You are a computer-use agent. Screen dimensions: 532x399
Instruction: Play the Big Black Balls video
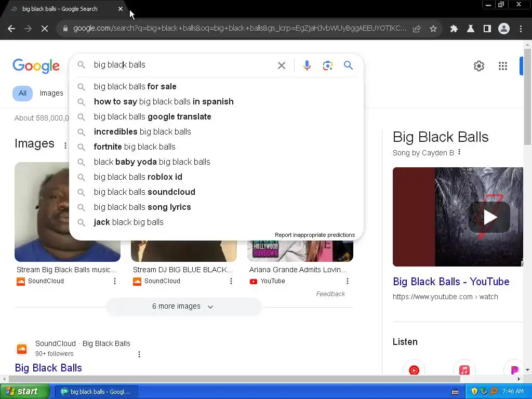coord(489,217)
